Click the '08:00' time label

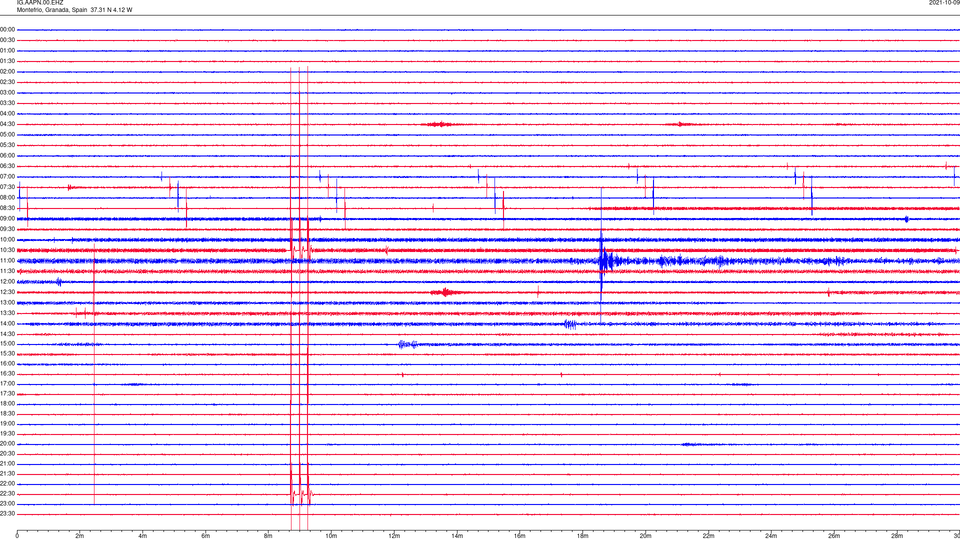click(8, 198)
